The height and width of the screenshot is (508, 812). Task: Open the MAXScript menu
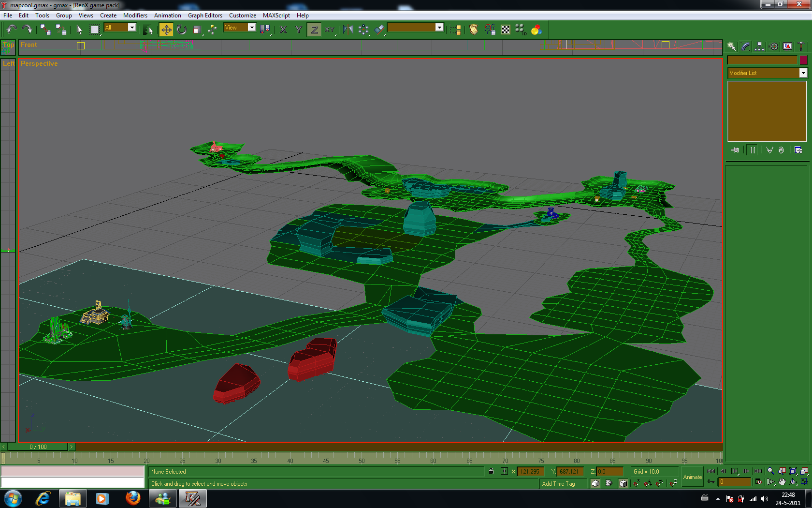(x=276, y=15)
